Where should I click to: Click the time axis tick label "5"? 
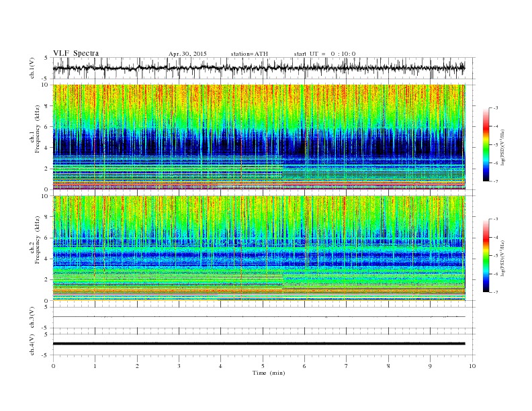click(263, 366)
